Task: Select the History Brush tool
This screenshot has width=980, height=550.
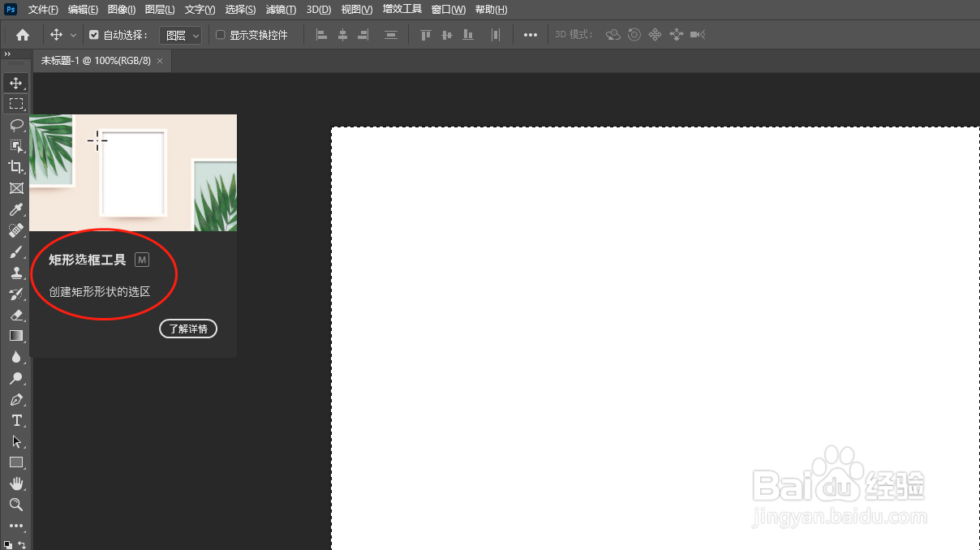Action: (x=15, y=294)
